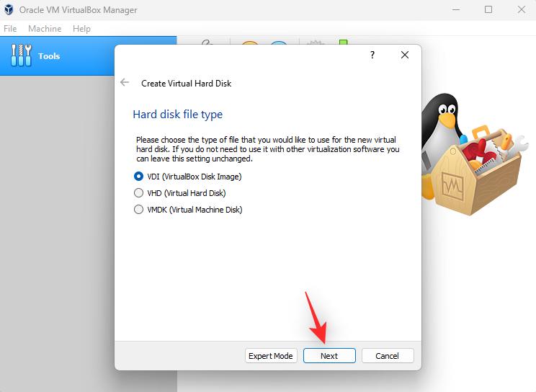Click the Next button

click(x=329, y=356)
